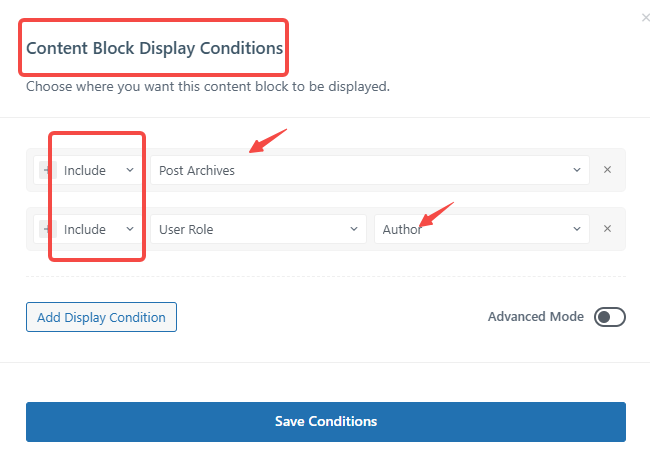The width and height of the screenshot is (650, 464).
Task: Open the Author role dropdown
Action: (x=480, y=229)
